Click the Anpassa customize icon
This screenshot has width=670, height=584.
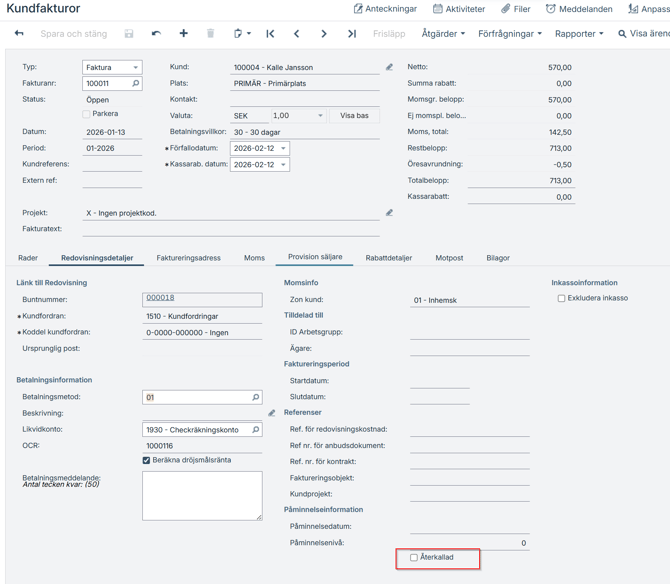coord(633,9)
